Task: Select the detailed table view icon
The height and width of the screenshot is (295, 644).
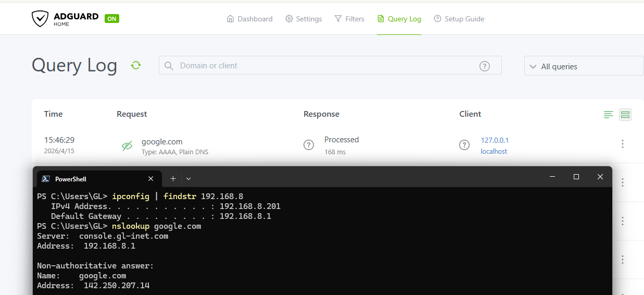Action: pos(625,115)
